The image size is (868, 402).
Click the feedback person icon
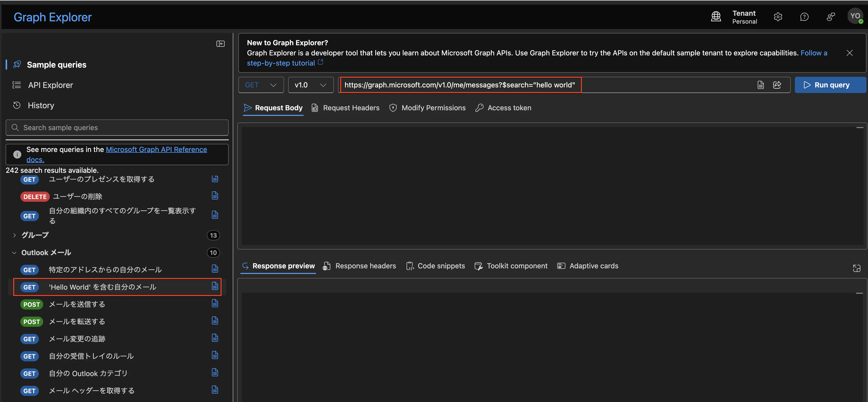831,17
